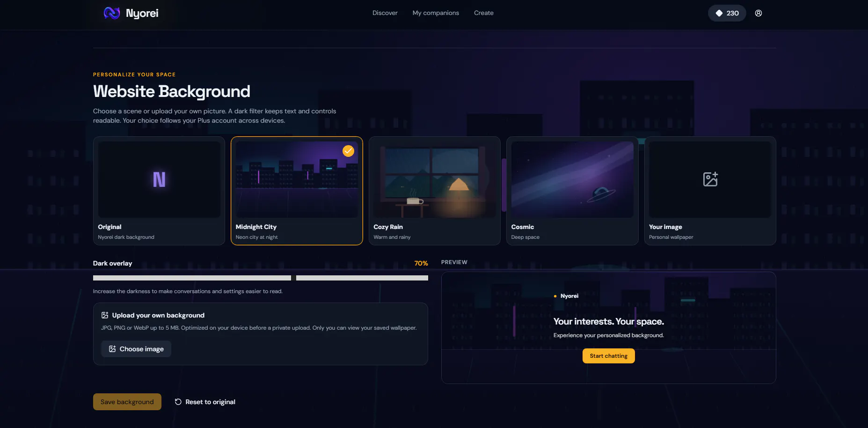The image size is (868, 428).
Task: Click 'Experience your personalized background.' text
Action: click(x=608, y=335)
